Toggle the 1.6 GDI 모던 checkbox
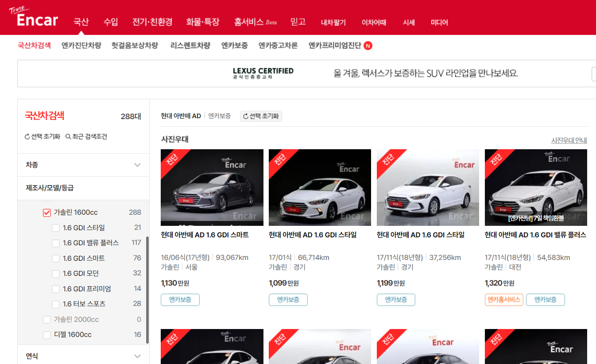The width and height of the screenshot is (596, 364). click(56, 274)
